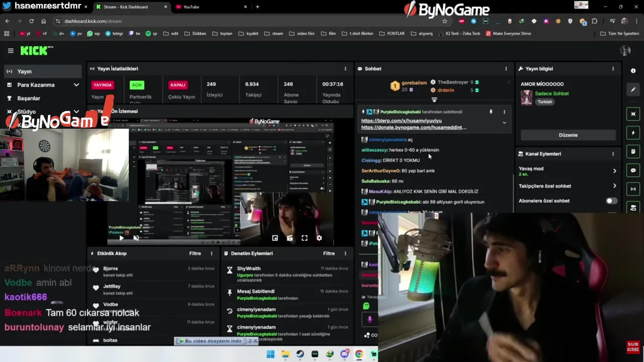644x362 pixels.
Task: Unpin the pinned chat message
Action: (491, 112)
